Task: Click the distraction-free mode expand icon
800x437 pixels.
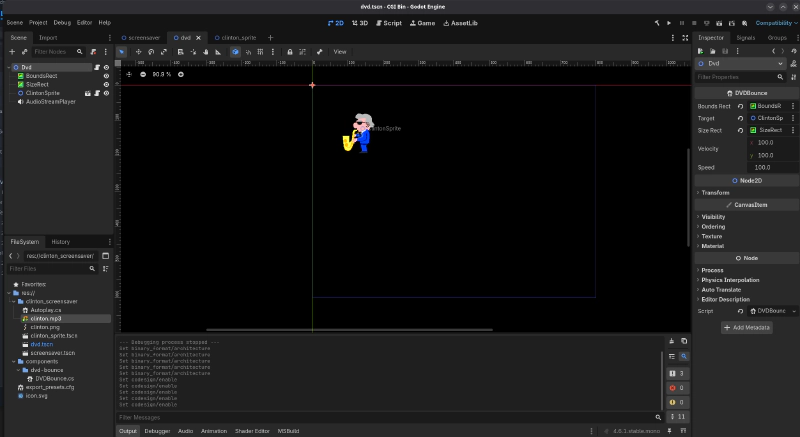Action: [x=684, y=37]
